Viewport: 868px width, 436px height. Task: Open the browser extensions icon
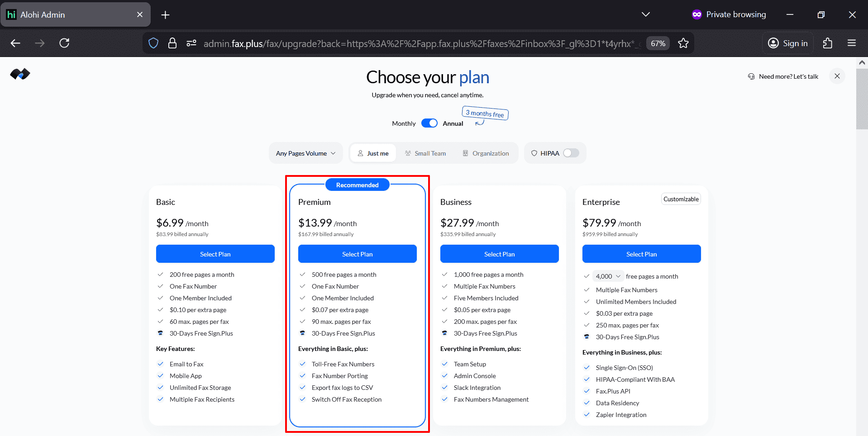[827, 43]
